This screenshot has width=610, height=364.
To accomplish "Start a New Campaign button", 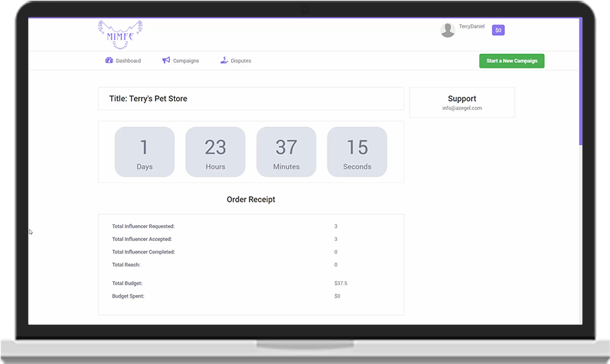I will tap(512, 61).
